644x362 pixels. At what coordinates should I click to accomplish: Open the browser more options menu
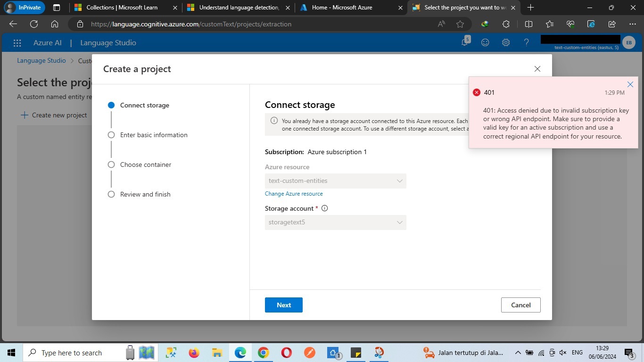633,24
